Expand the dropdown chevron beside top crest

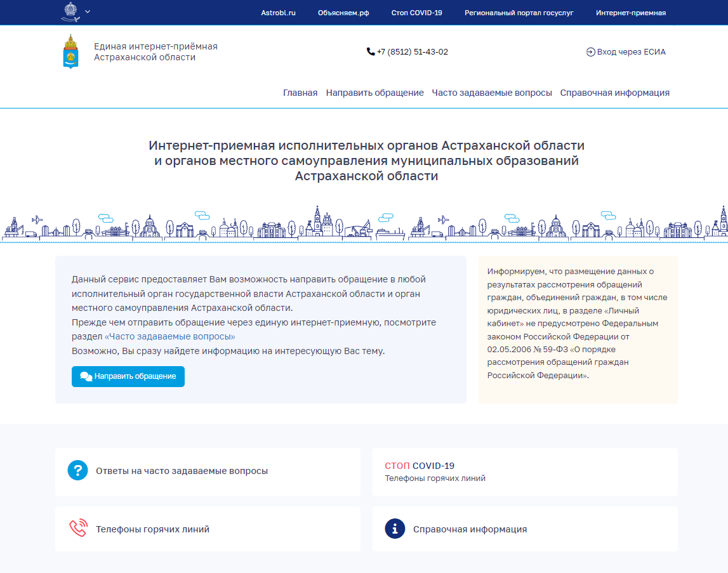point(88,11)
